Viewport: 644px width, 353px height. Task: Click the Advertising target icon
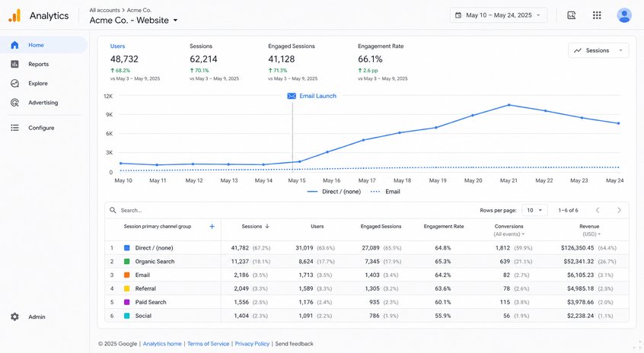click(x=14, y=103)
